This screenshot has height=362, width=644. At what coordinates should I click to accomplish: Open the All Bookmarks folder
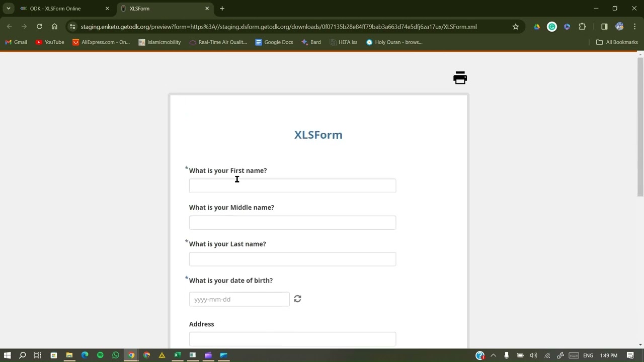coord(617,42)
